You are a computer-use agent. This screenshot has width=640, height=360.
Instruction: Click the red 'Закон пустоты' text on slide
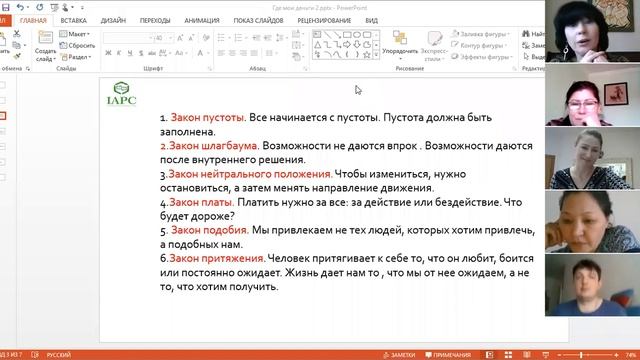[x=208, y=118]
